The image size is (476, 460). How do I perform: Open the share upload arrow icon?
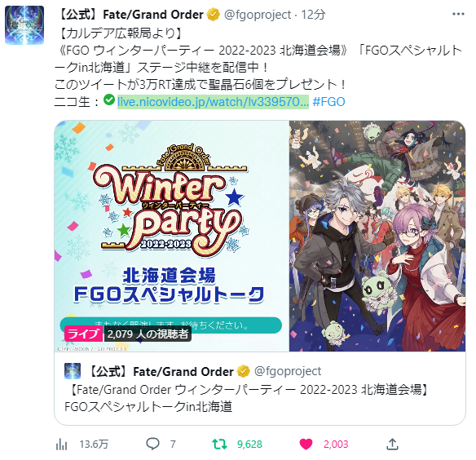coord(392,444)
